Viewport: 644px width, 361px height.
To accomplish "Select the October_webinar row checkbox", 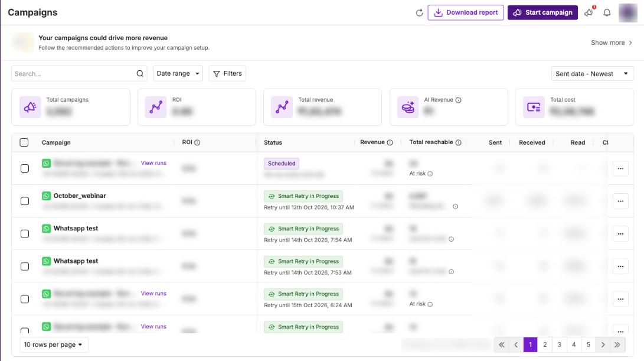I will tap(25, 201).
